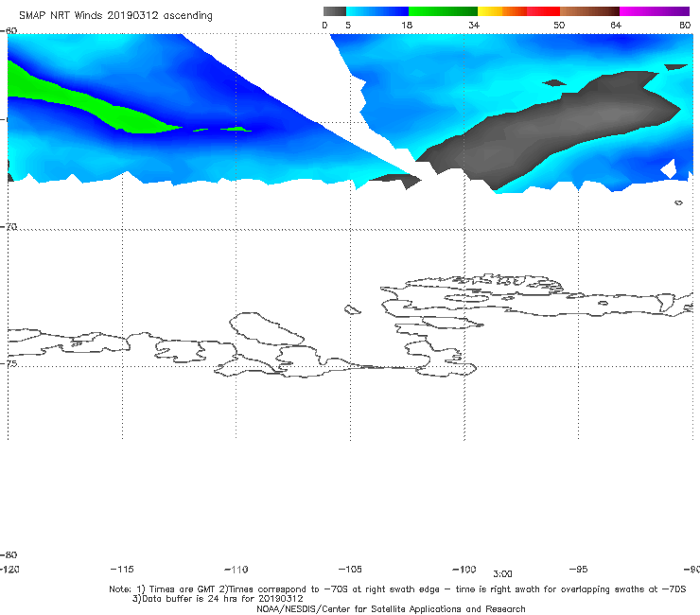This screenshot has height=615, width=700.
Task: Click the title 'SMAP NRT Winds 20190312 ascending'
Action: [115, 15]
